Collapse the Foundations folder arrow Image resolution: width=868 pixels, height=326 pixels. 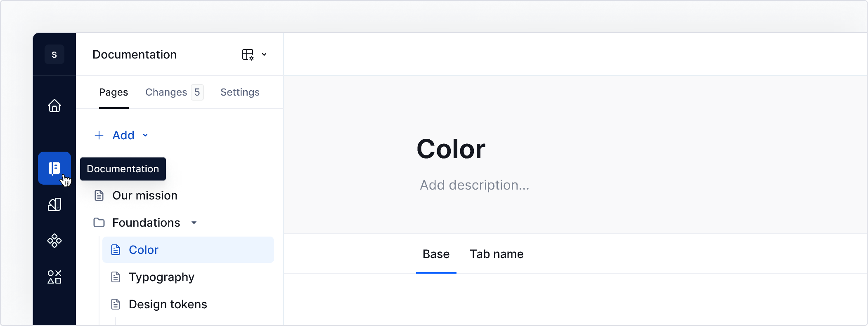(x=194, y=223)
